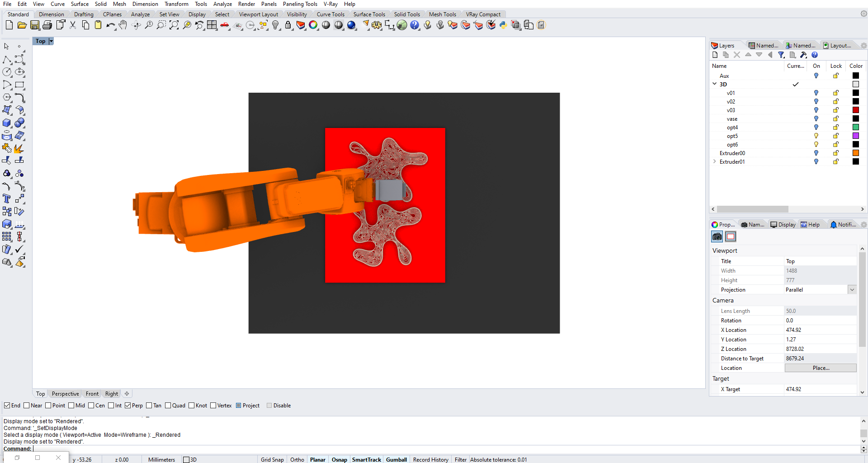Viewport: 868px width, 463px height.
Task: Switch to the Display panel tab
Action: click(783, 225)
